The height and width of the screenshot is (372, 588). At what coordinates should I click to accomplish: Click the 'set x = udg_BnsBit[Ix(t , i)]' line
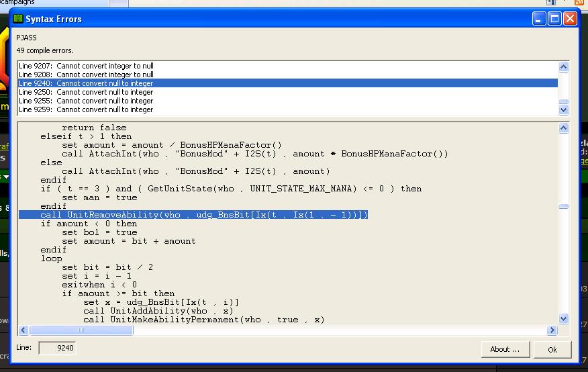[x=161, y=302]
